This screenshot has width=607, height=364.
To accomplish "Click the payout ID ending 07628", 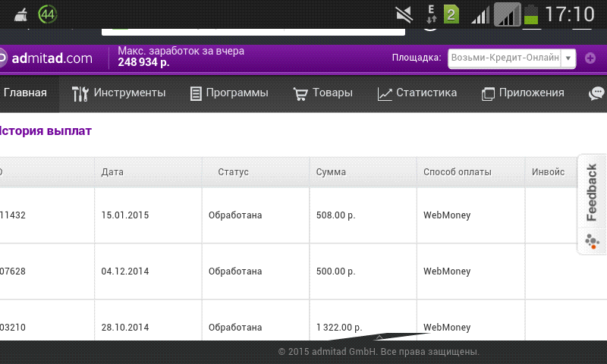I will click(13, 271).
